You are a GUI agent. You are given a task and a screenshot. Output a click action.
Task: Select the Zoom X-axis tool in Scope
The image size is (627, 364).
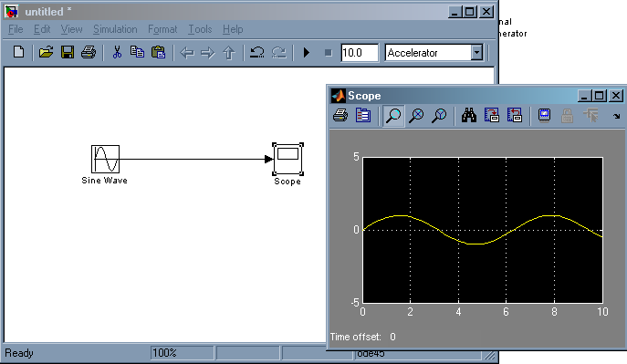point(416,116)
